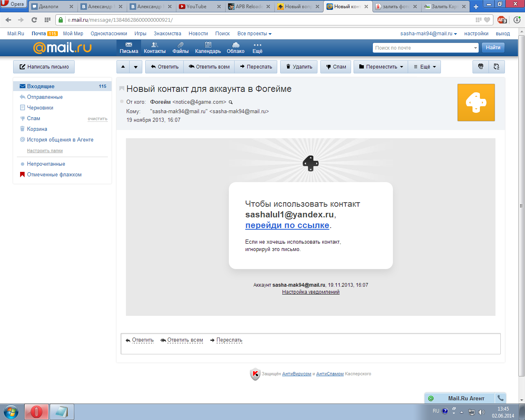Open the Настройка уведомлений link
This screenshot has height=420, width=525.
click(311, 292)
